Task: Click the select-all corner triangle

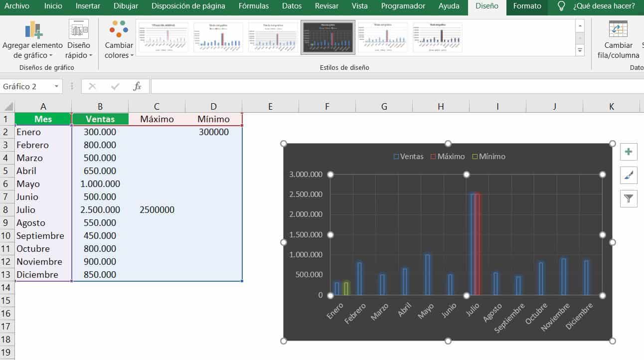Action: [8, 106]
